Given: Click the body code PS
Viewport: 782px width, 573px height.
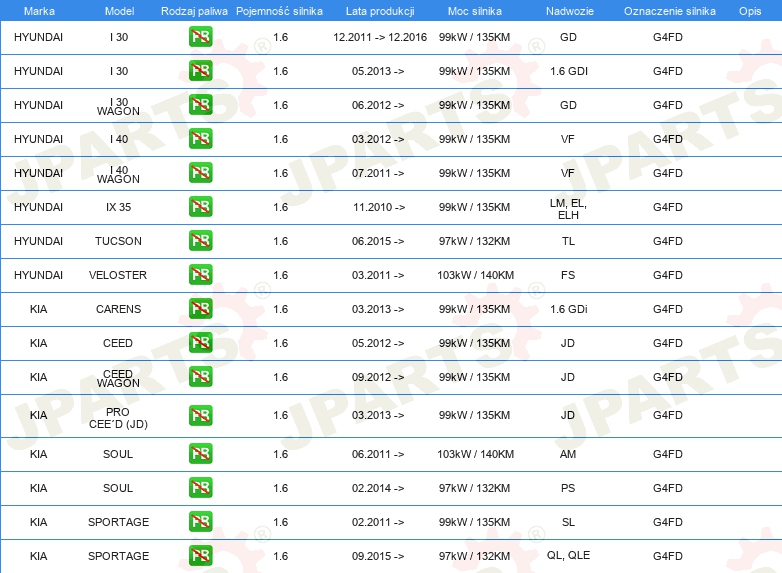Looking at the screenshot, I should tap(568, 488).
